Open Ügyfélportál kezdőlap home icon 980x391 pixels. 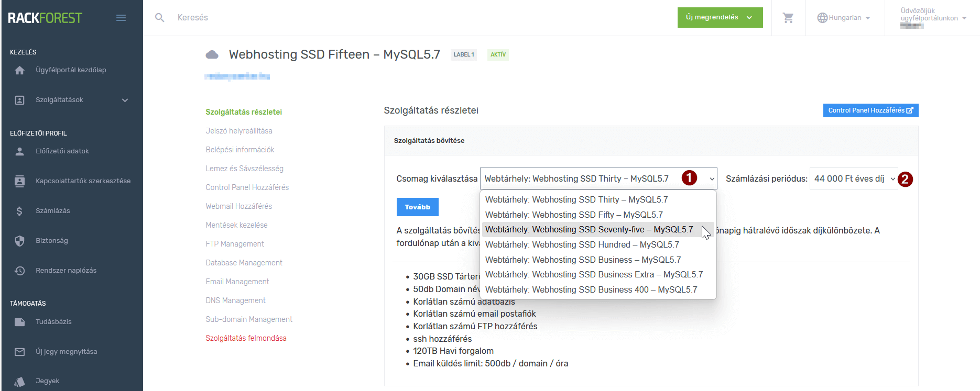pyautogui.click(x=20, y=70)
